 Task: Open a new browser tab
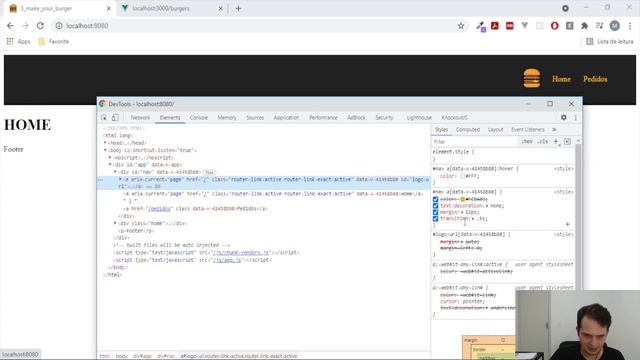[x=238, y=8]
